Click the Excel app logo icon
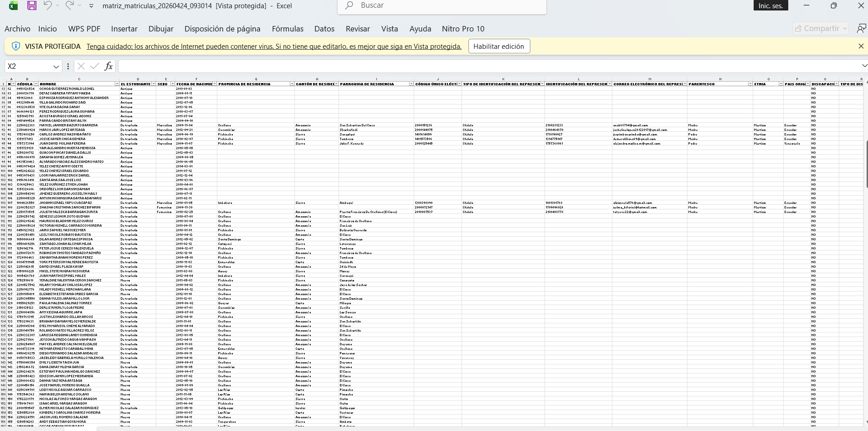This screenshot has height=431, width=868. click(x=13, y=6)
